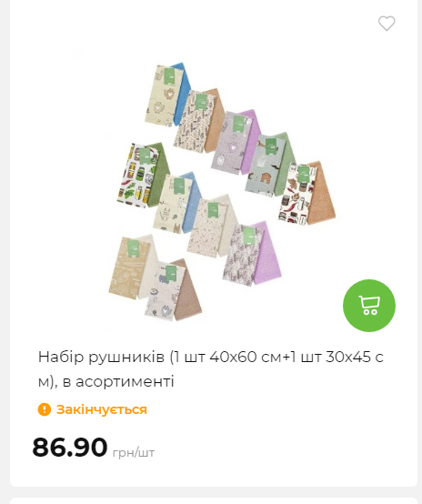The image size is (422, 504).
Task: Open the "Набір рушників" product title link
Action: click(210, 369)
